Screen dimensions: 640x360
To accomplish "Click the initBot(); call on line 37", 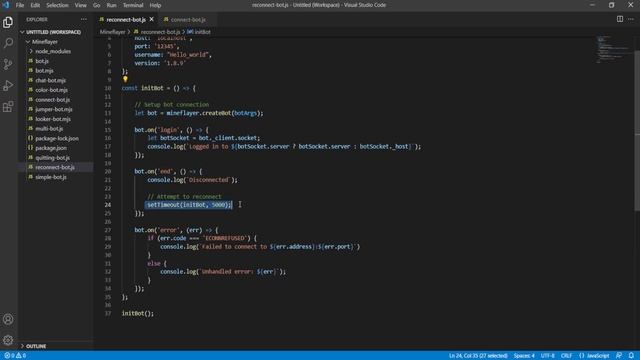I will (138, 313).
